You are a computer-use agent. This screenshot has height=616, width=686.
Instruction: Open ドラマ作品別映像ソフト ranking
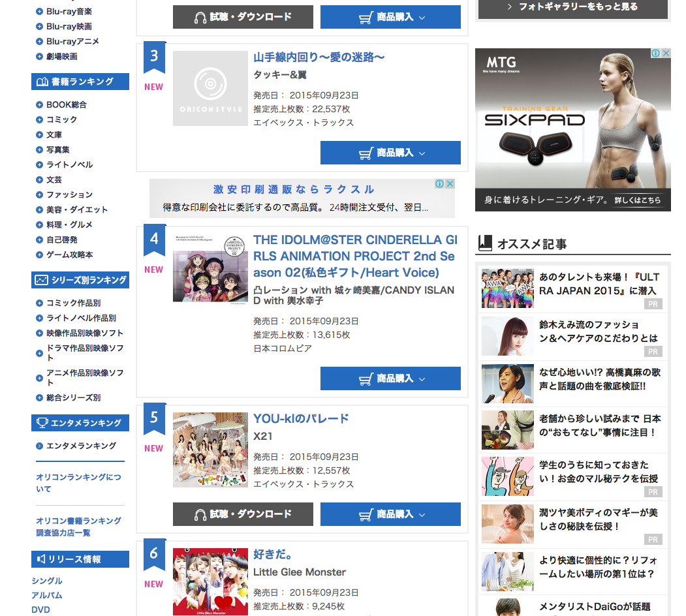[85, 352]
